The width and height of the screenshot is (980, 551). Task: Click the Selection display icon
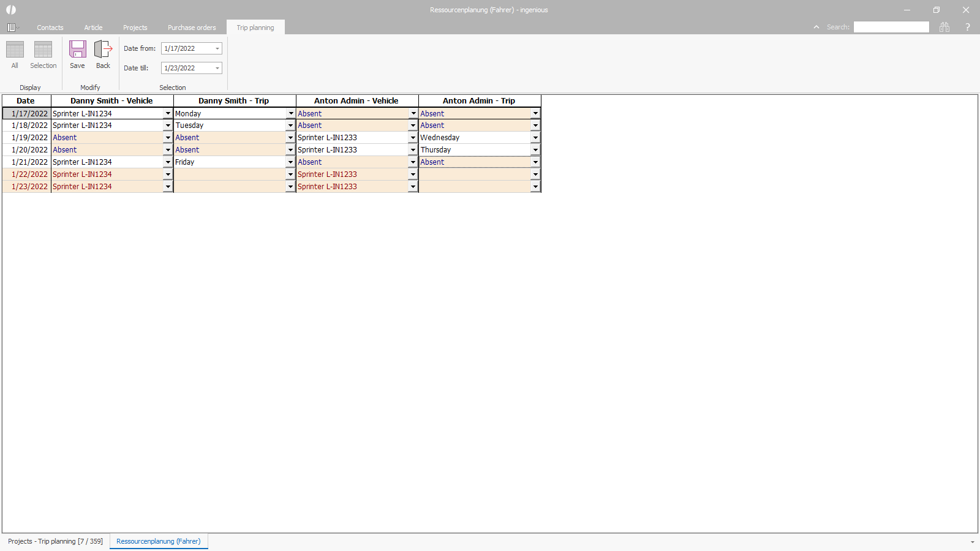[x=43, y=50]
